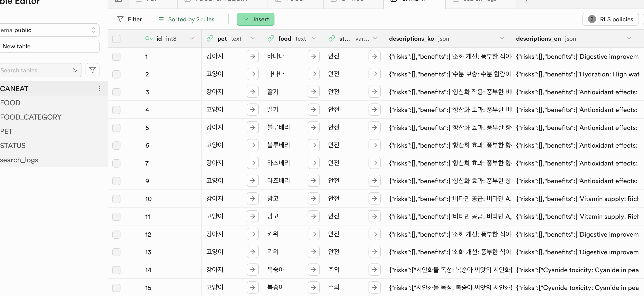644x296 pixels.
Task: Open the three-dot menu for CANEAT table
Action: click(100, 88)
